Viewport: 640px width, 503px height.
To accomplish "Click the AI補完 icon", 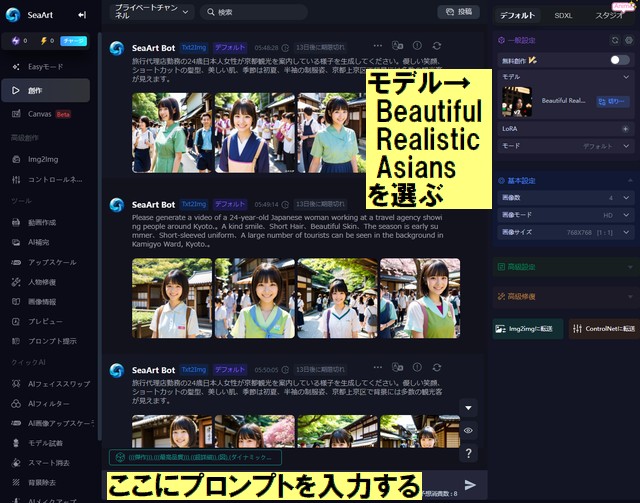I will point(16,242).
